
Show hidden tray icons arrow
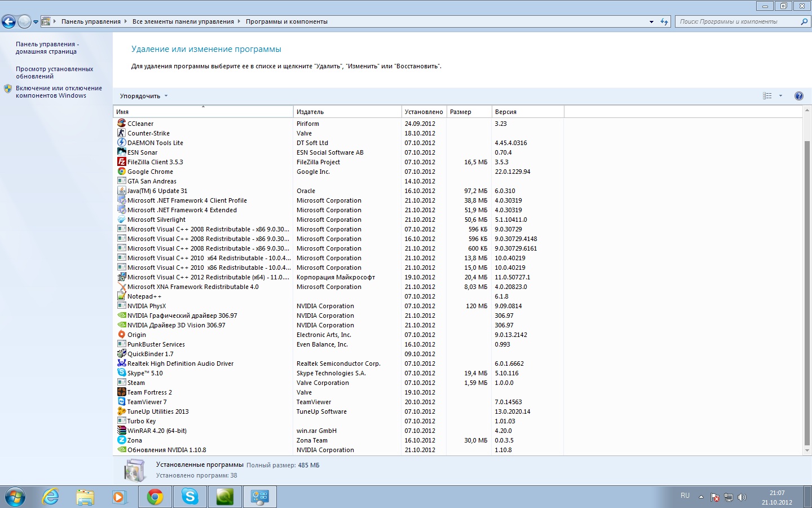point(701,497)
